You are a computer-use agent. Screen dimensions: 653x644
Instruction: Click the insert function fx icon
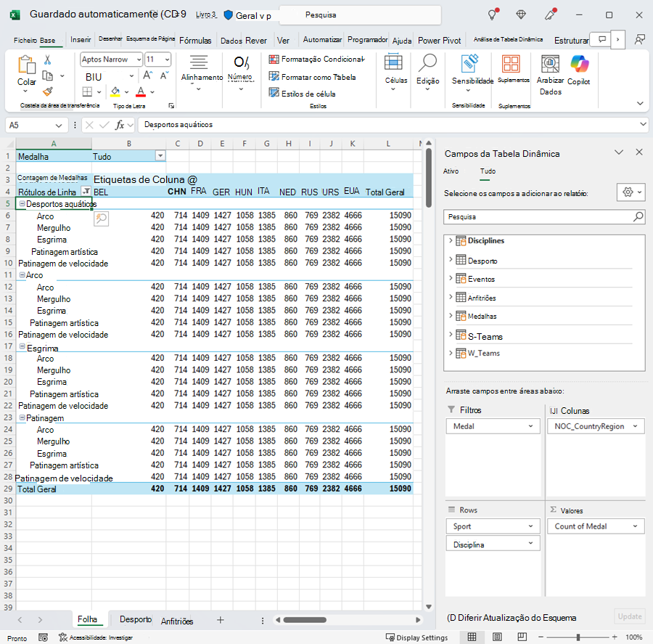click(x=120, y=125)
